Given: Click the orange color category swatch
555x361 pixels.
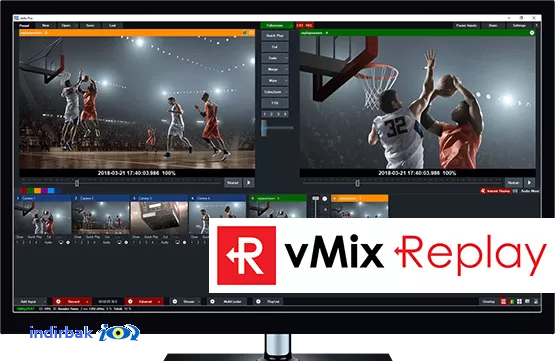Looking at the screenshot, I should click(37, 191).
